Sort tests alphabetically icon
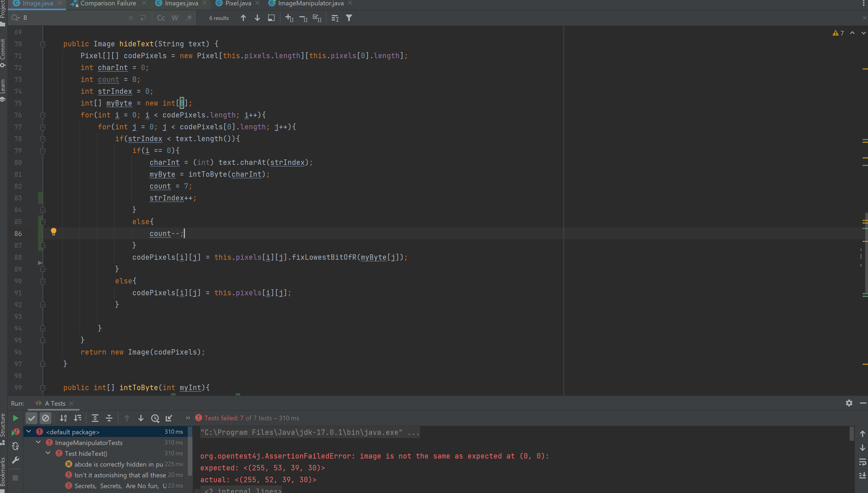Image resolution: width=868 pixels, height=493 pixels. [63, 418]
